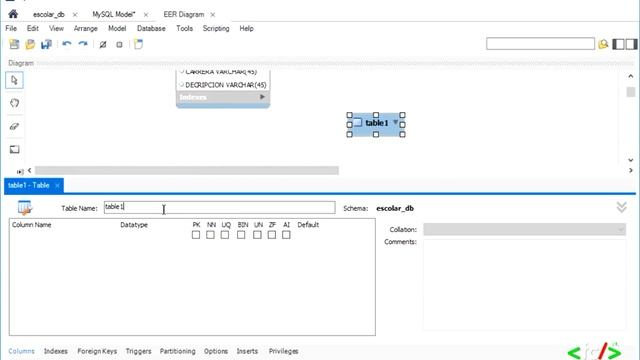
Task: Toggle the grid visibility icon
Action: 103,44
